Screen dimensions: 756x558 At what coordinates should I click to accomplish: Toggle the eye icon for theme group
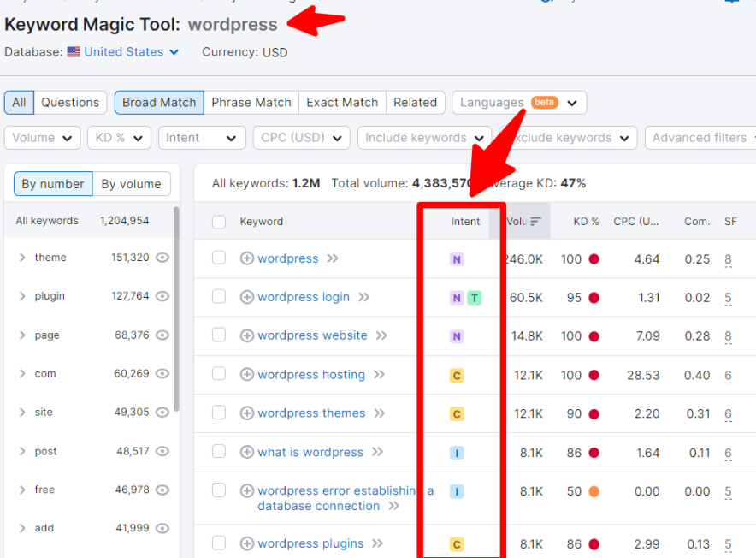162,258
